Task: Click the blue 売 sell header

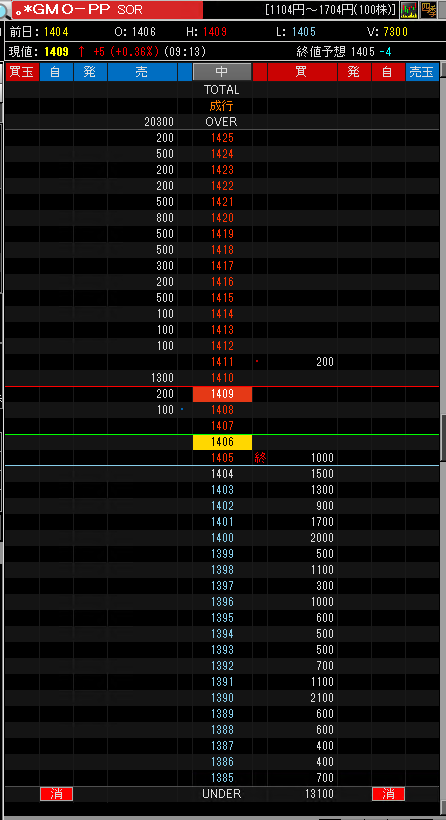Action: coord(142,72)
